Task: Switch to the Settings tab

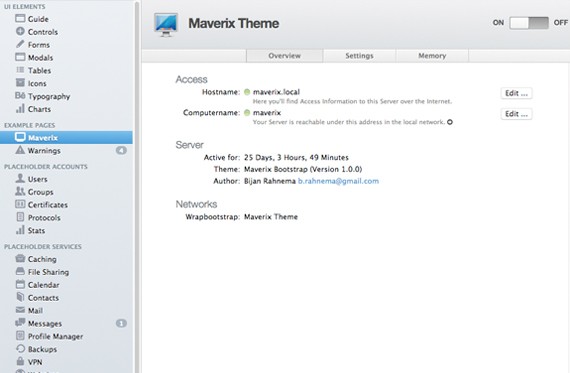Action: click(359, 56)
